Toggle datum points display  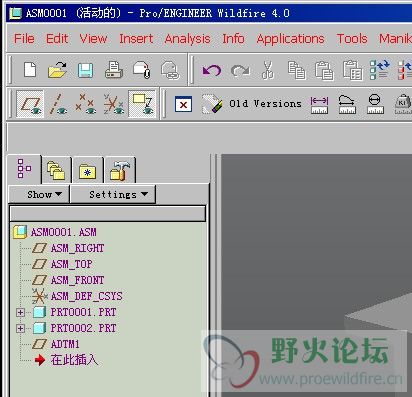(x=86, y=104)
